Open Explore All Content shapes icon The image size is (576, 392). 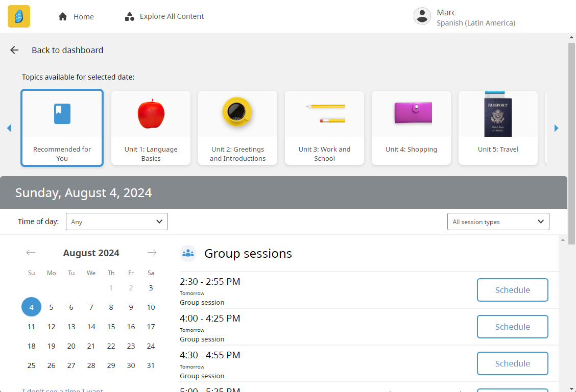pyautogui.click(x=129, y=16)
